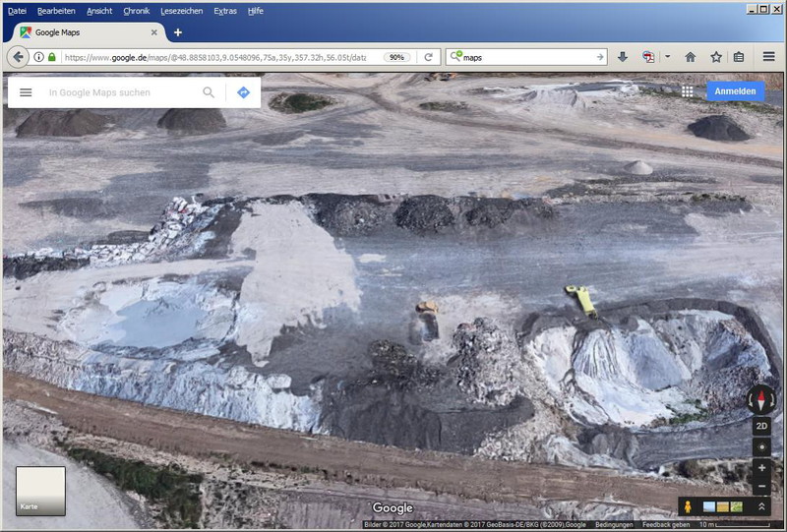Switch map view to 2D
This screenshot has height=532, width=787.
pyautogui.click(x=761, y=426)
